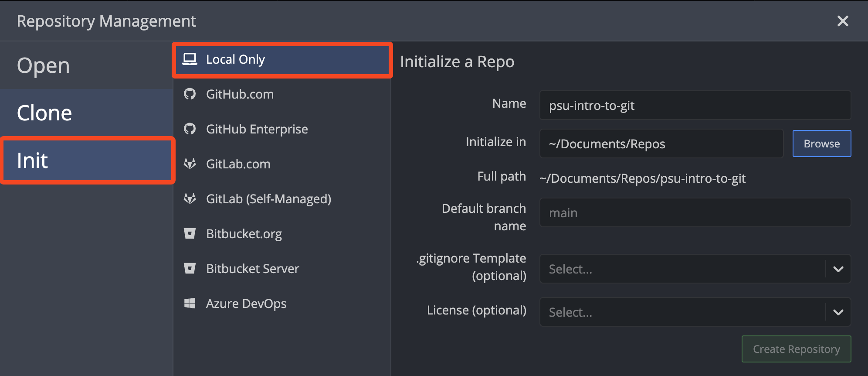Focus the repository Name field
Image resolution: width=868 pixels, height=376 pixels.
click(695, 106)
